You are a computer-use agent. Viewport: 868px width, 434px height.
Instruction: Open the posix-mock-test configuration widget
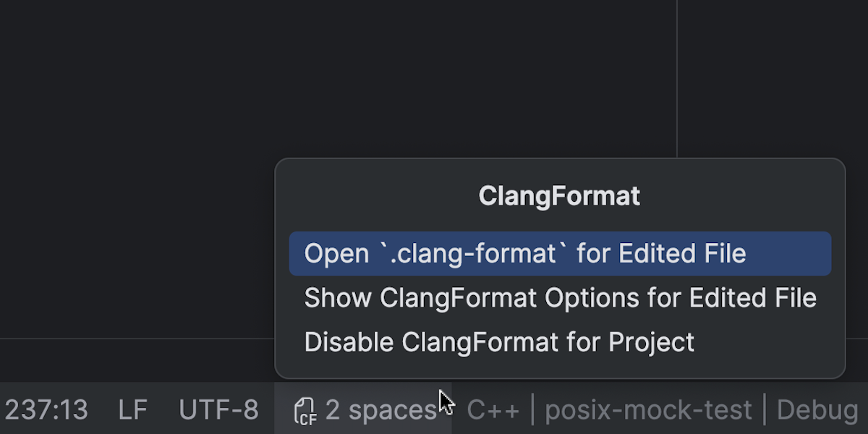(648, 410)
